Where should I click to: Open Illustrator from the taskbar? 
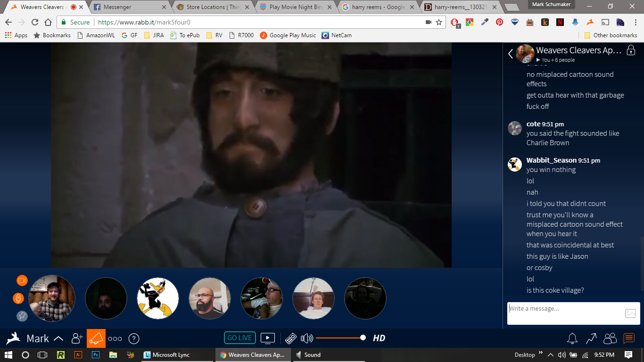click(78, 355)
